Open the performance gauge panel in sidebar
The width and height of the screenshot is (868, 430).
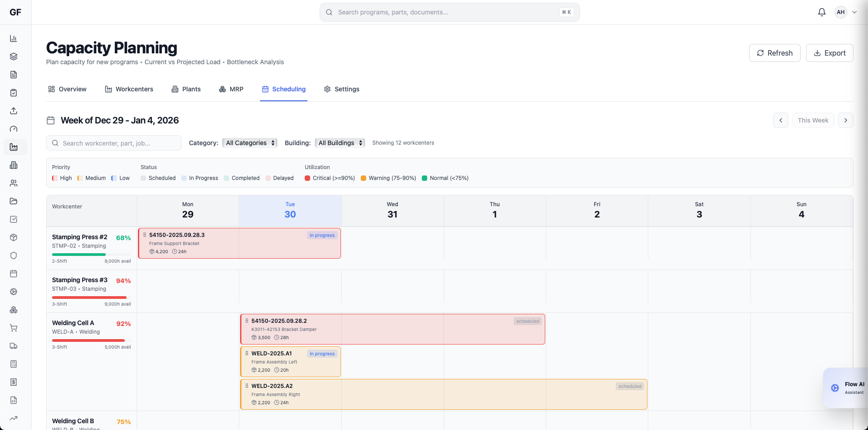click(14, 128)
